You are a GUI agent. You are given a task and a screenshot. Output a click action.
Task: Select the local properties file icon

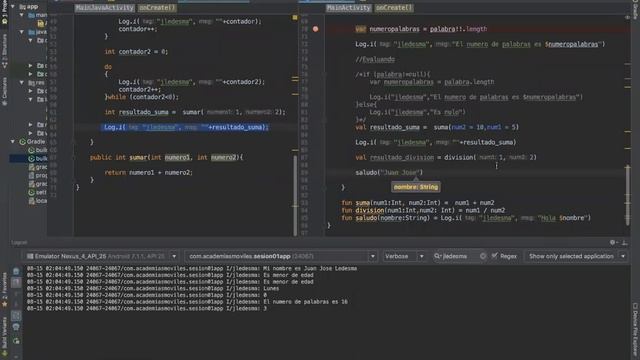tap(31, 201)
